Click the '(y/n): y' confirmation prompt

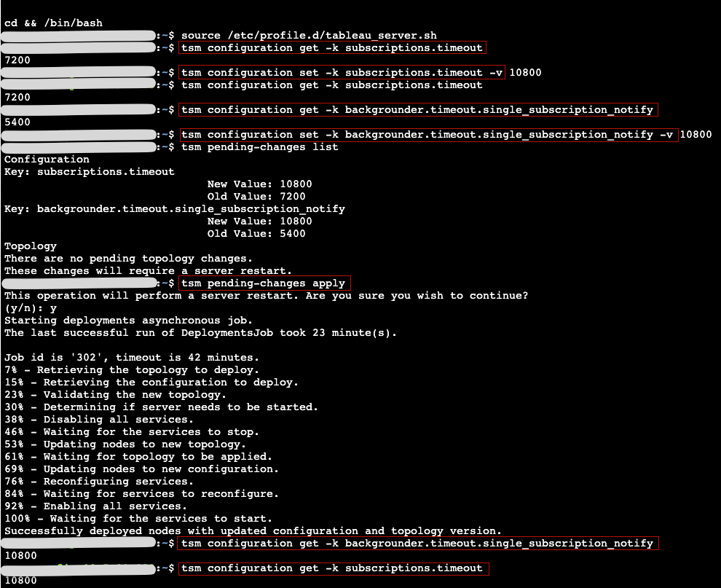pyautogui.click(x=30, y=307)
